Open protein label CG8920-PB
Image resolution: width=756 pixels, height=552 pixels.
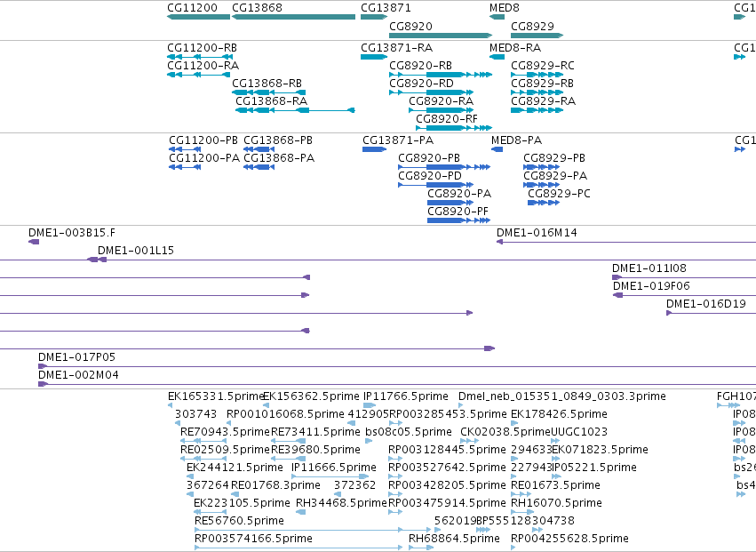(429, 158)
